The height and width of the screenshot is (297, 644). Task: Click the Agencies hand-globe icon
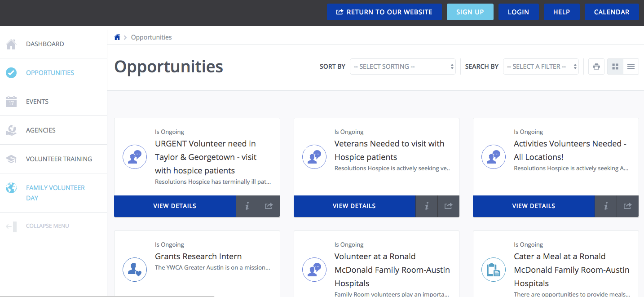tap(11, 130)
